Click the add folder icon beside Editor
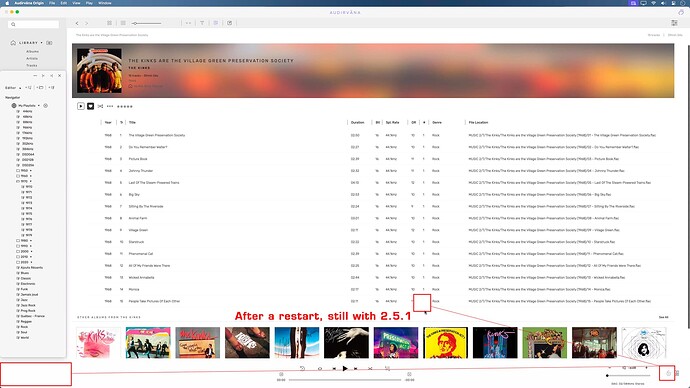Viewport: 690px width, 388px height. (40, 88)
